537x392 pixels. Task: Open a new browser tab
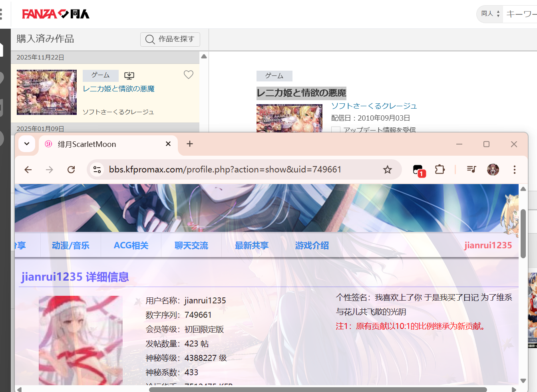pos(190,144)
